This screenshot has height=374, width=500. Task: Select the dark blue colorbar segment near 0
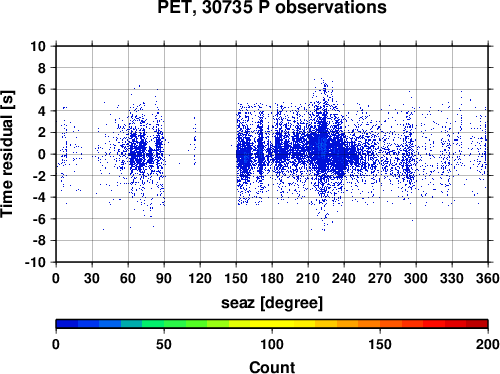point(67,324)
